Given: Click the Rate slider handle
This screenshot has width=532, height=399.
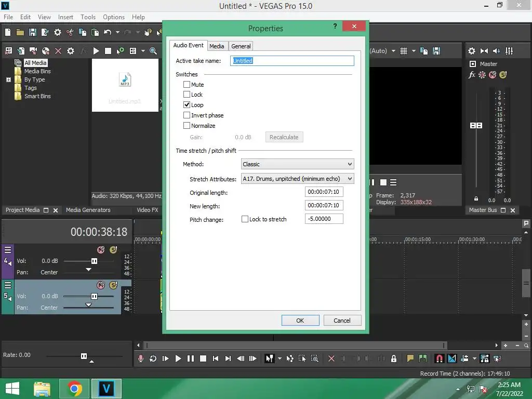Looking at the screenshot, I should 84,356.
